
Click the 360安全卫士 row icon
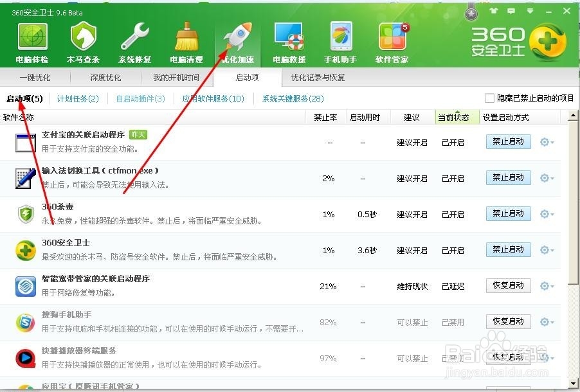(x=26, y=251)
